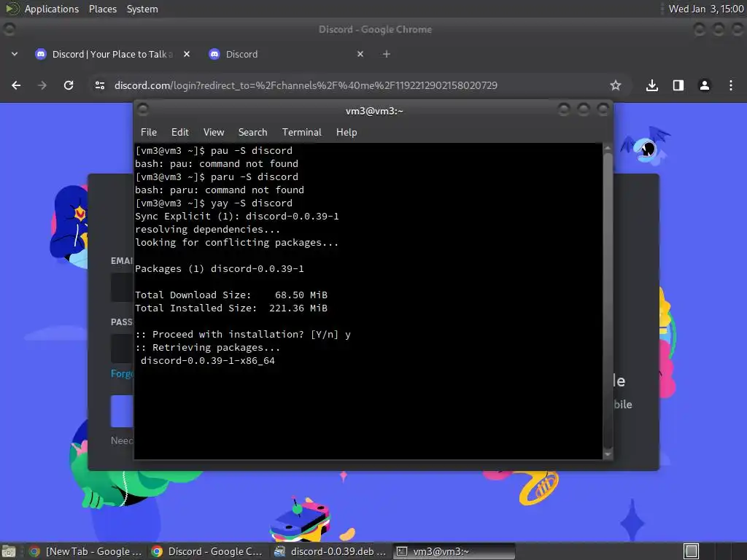The image size is (747, 560).
Task: Switch to 'discord-0.0.39.deb' taskbar window
Action: (x=330, y=551)
